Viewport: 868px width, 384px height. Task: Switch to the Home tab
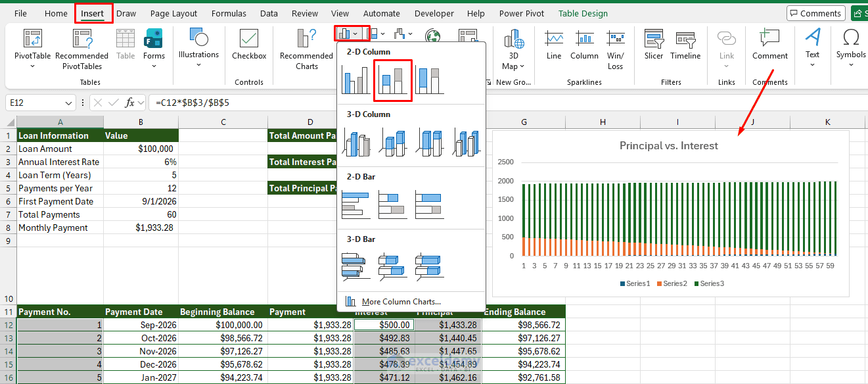tap(56, 13)
